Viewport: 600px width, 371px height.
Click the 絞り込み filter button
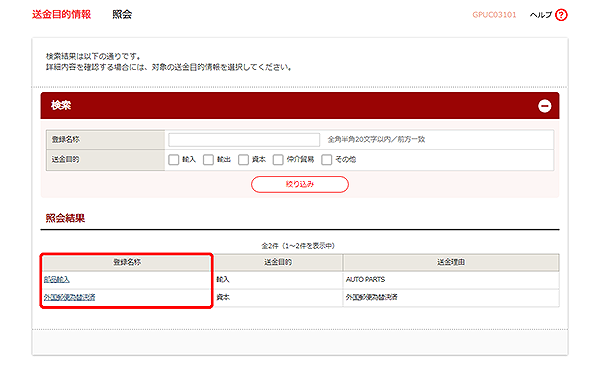tap(300, 184)
